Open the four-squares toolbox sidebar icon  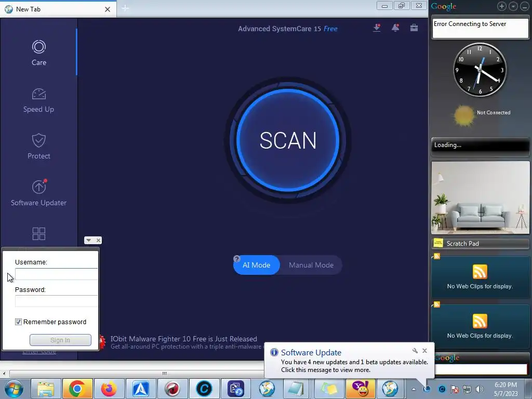click(38, 234)
